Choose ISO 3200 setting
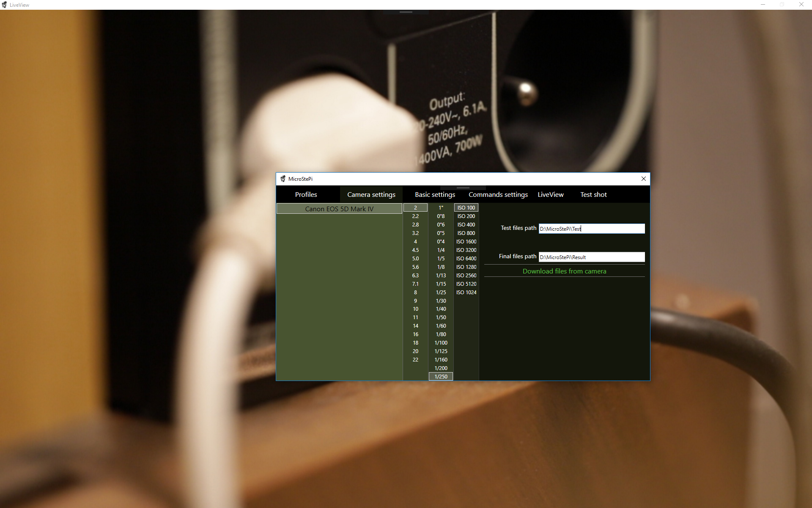Image resolution: width=812 pixels, height=508 pixels. coord(466,250)
